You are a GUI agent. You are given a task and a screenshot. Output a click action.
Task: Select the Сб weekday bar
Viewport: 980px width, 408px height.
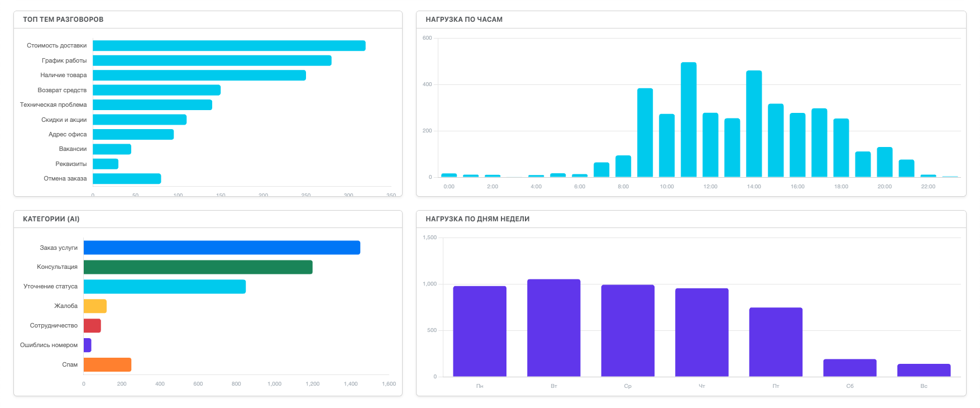point(849,368)
